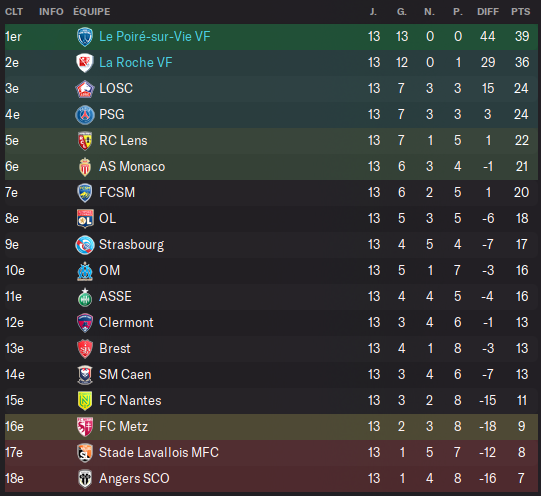Select the AS Monaco crest
This screenshot has width=541, height=496.
[x=85, y=167]
